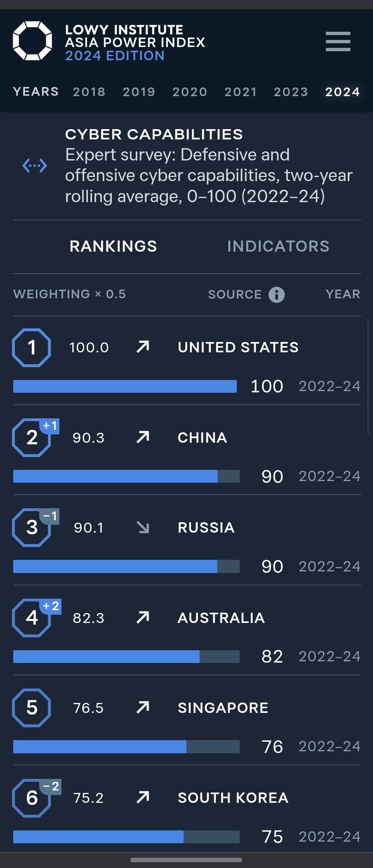Viewport: 373px width, 868px height.
Task: Click the cyber capabilities arrows icon
Action: coord(35,165)
